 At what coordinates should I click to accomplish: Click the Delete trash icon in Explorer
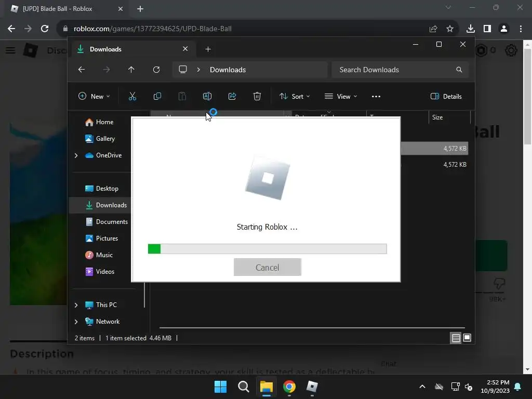pyautogui.click(x=257, y=96)
